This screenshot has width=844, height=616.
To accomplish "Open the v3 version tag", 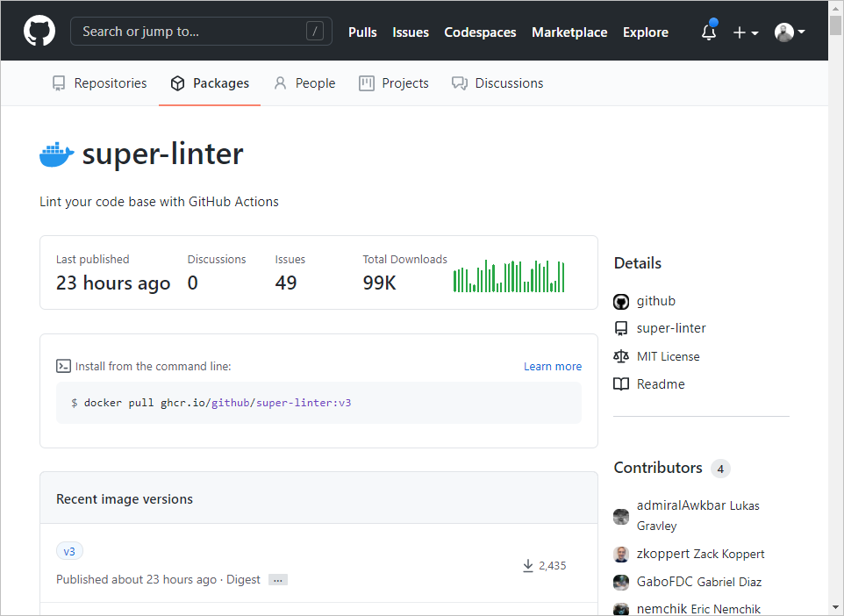I will 69,551.
